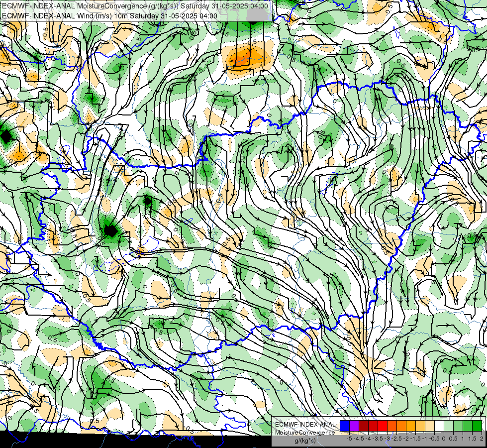
Task: Click legend unit label 'g/(kg*s)'
Action: pyautogui.click(x=305, y=441)
